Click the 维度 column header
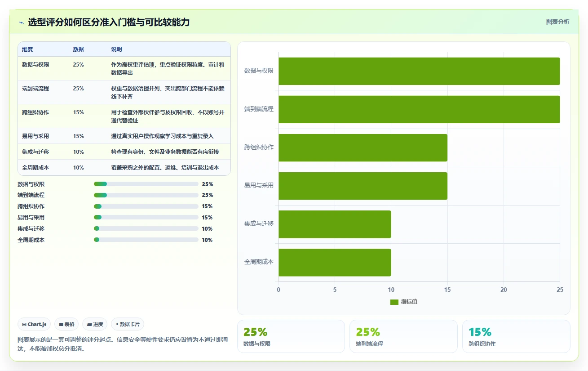This screenshot has width=588, height=371. [27, 49]
